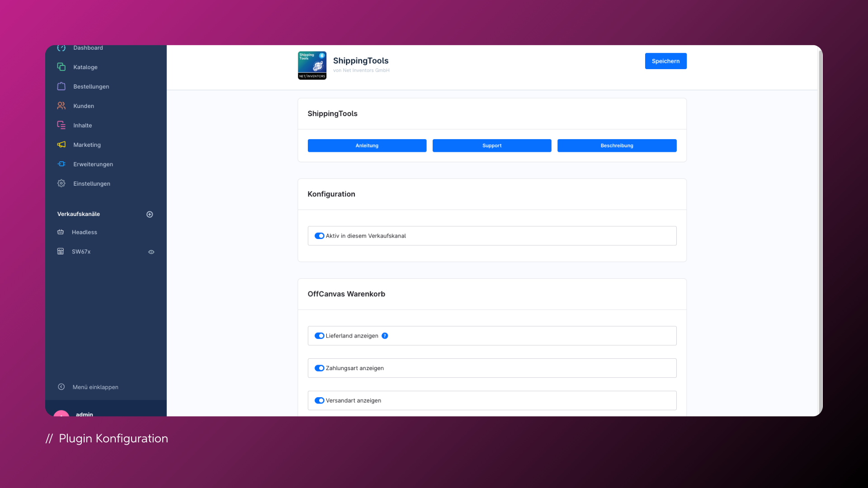Click the Inhalte content icon
The height and width of the screenshot is (488, 868).
click(x=61, y=125)
